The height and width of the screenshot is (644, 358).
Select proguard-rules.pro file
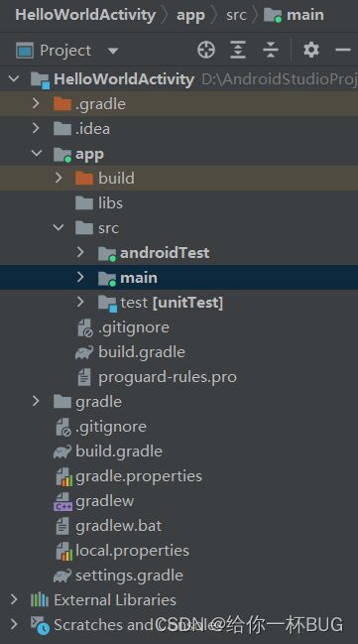click(168, 377)
